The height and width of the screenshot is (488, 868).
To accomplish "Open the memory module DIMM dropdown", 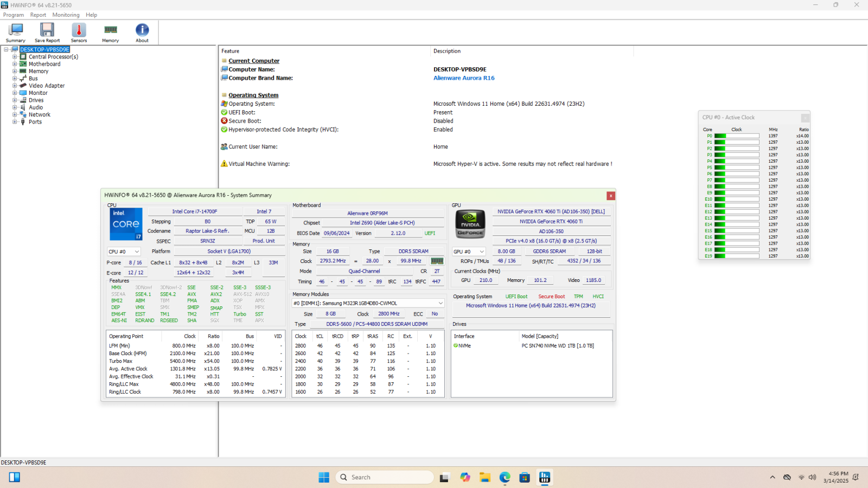I will click(x=368, y=303).
